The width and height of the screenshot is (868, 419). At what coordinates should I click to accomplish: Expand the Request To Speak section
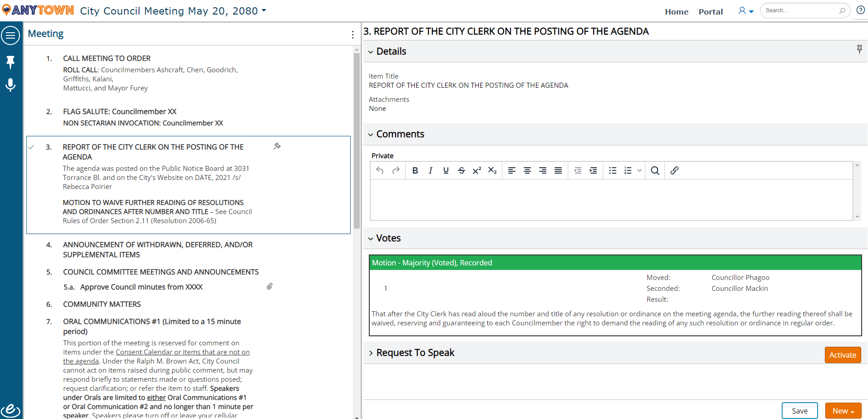tap(371, 353)
